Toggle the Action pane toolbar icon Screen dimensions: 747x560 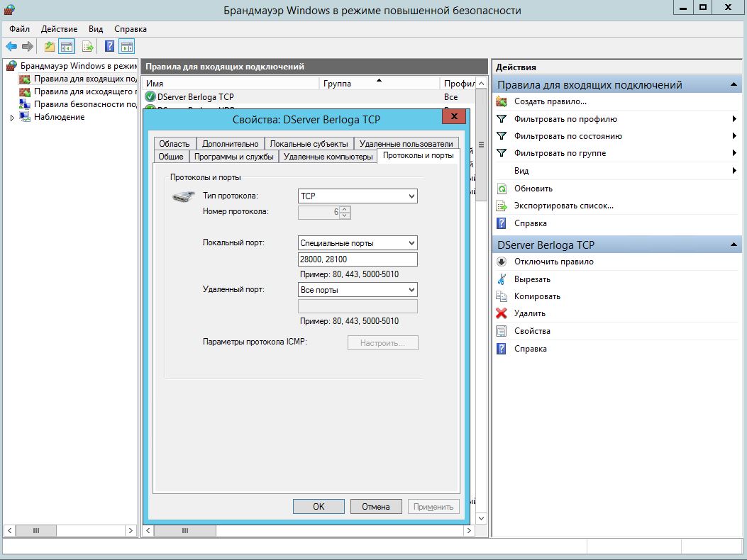(x=127, y=46)
